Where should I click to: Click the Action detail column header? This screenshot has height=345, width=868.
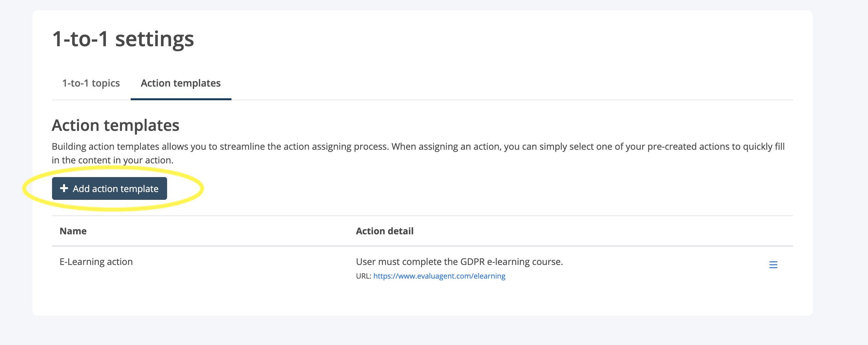click(384, 231)
